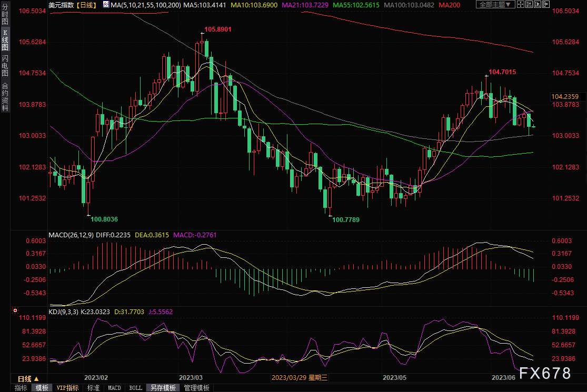Click the MA55:102.5615 value
This screenshot has height=392, width=587.
(x=356, y=5)
